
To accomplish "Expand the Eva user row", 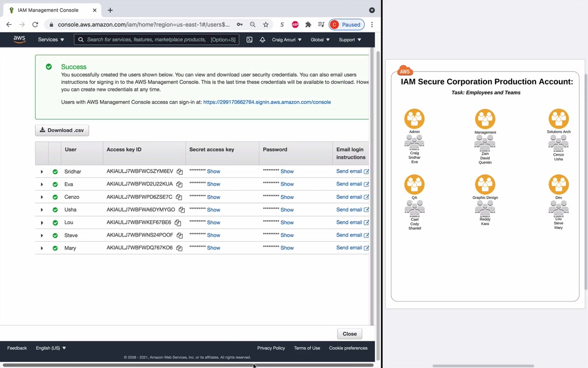I will pyautogui.click(x=42, y=185).
